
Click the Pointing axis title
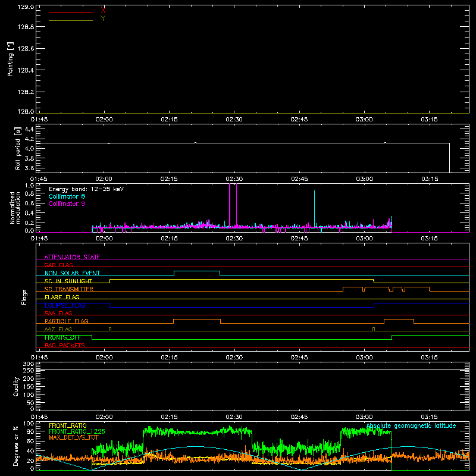[x=10, y=59]
